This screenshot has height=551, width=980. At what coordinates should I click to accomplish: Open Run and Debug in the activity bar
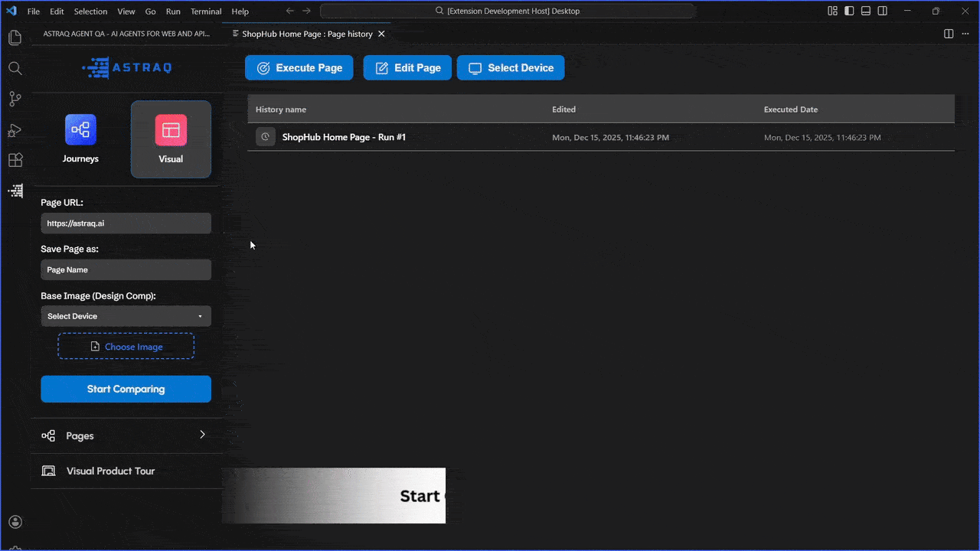coord(15,130)
